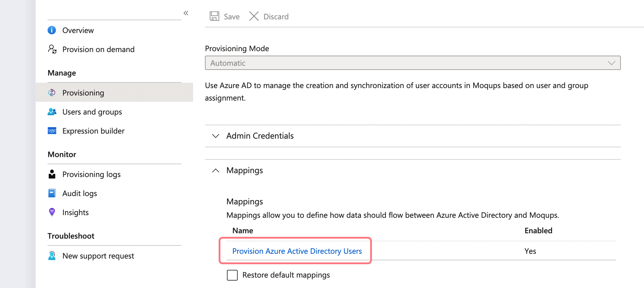Click the Provision on demand person icon
Image resolution: width=644 pixels, height=288 pixels.
[x=52, y=49]
